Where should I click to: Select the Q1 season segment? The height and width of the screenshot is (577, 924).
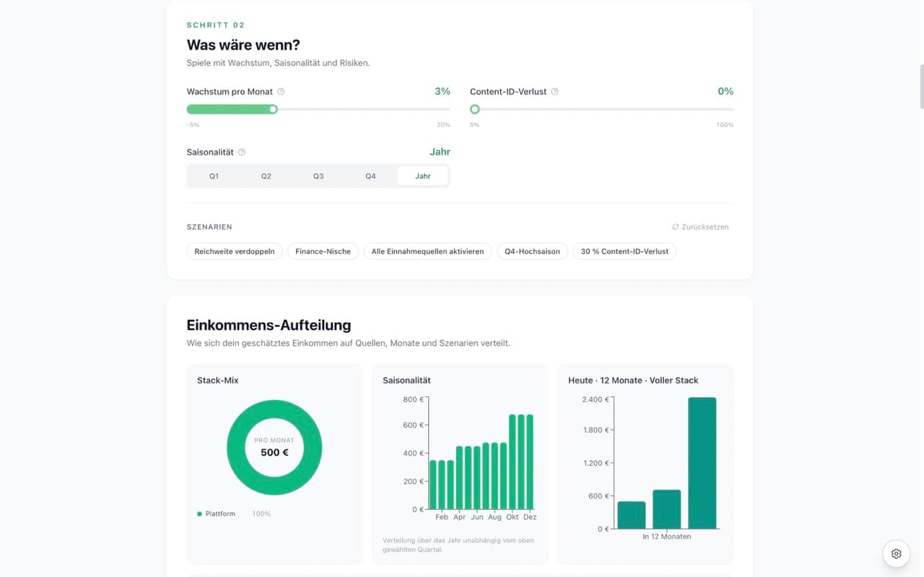click(x=214, y=176)
